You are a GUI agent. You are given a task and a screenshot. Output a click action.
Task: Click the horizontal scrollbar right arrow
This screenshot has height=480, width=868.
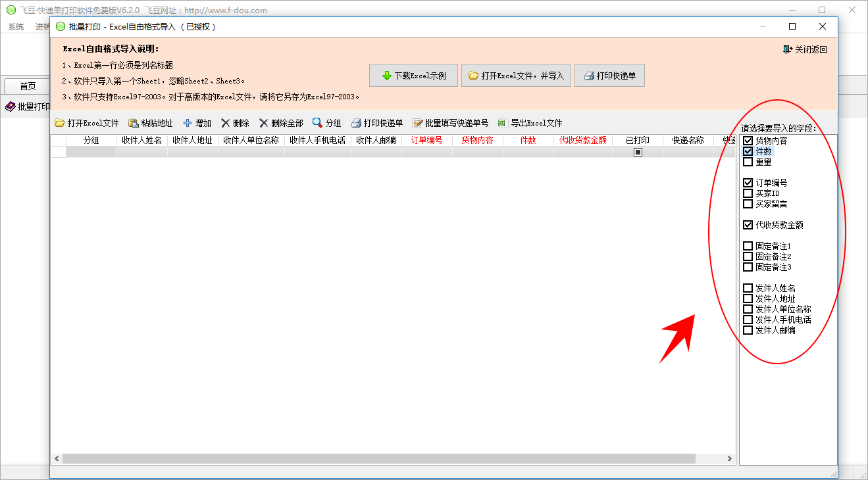point(730,458)
